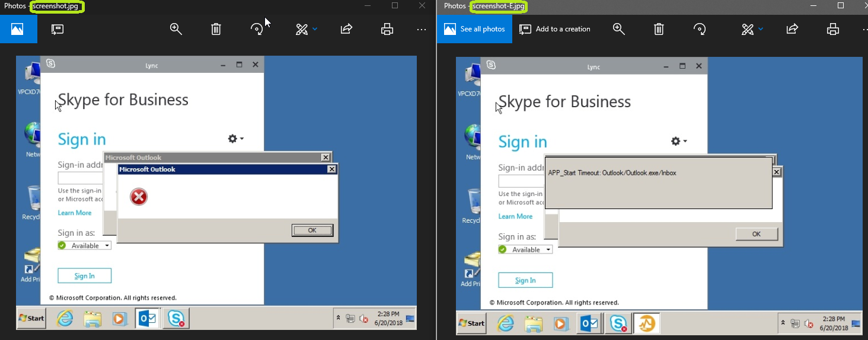The image size is (868, 340).
Task: Click sign-in address field in screenshot.jpg image
Action: pos(80,178)
